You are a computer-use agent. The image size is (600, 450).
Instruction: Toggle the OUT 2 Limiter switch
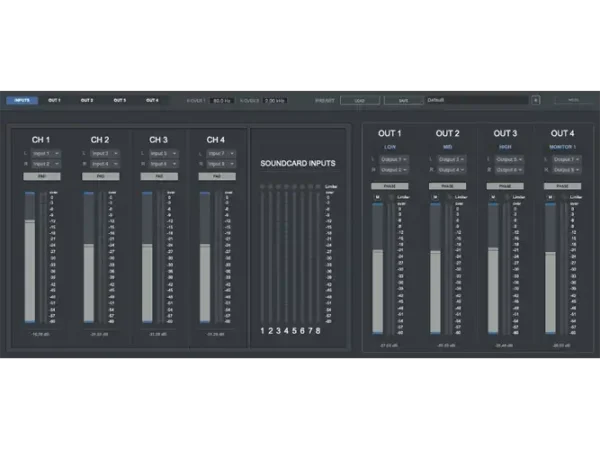click(449, 197)
